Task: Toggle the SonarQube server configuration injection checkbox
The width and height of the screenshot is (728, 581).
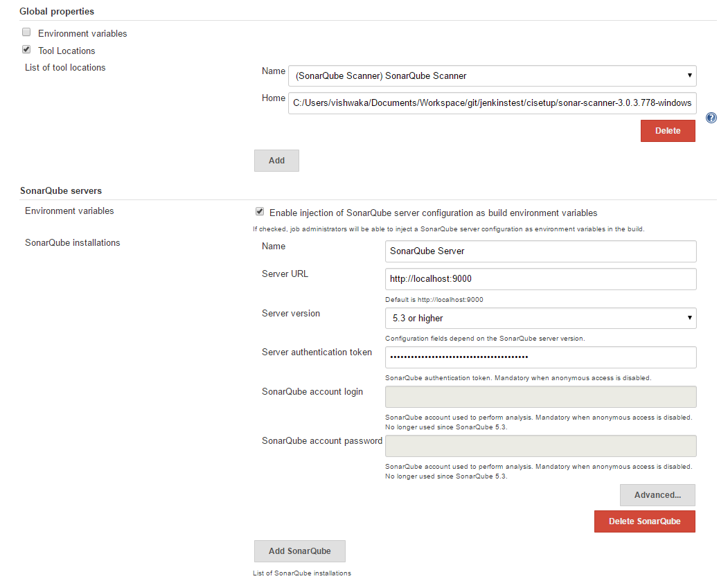Action: point(260,212)
